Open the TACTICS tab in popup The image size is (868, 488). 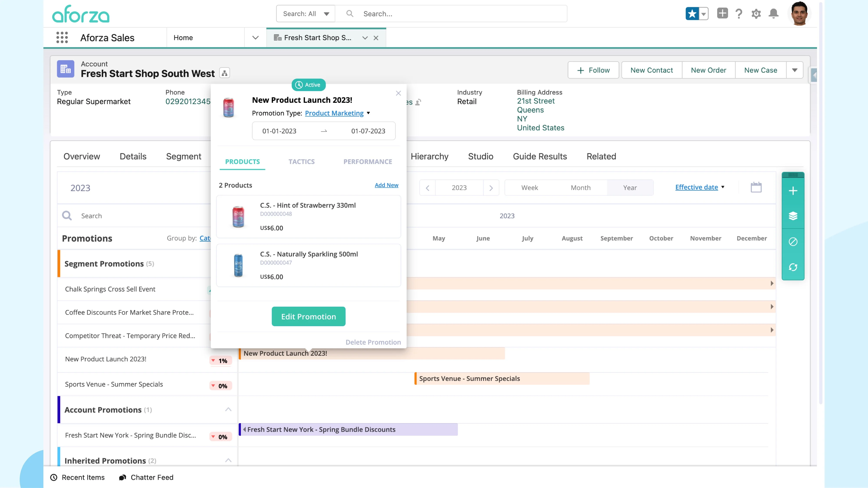(x=302, y=162)
